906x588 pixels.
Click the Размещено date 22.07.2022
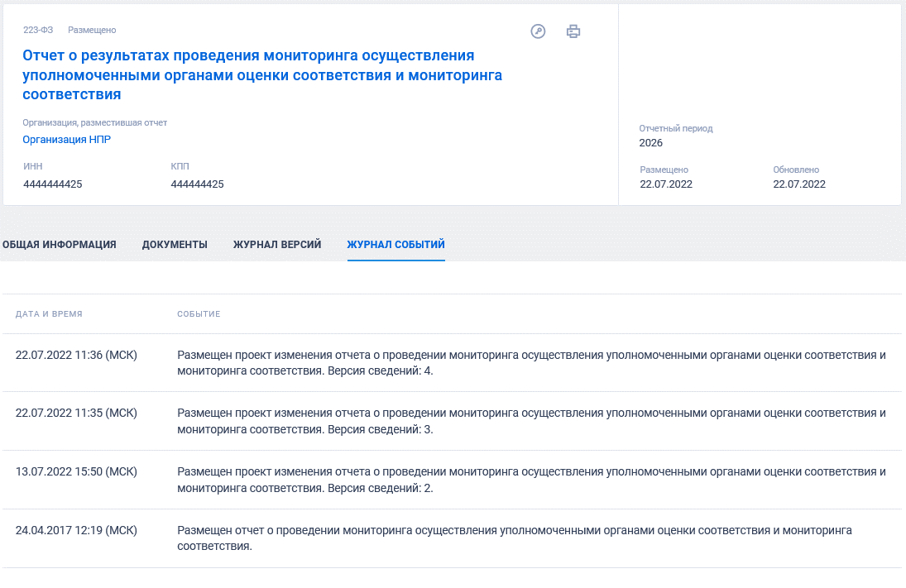coord(665,184)
